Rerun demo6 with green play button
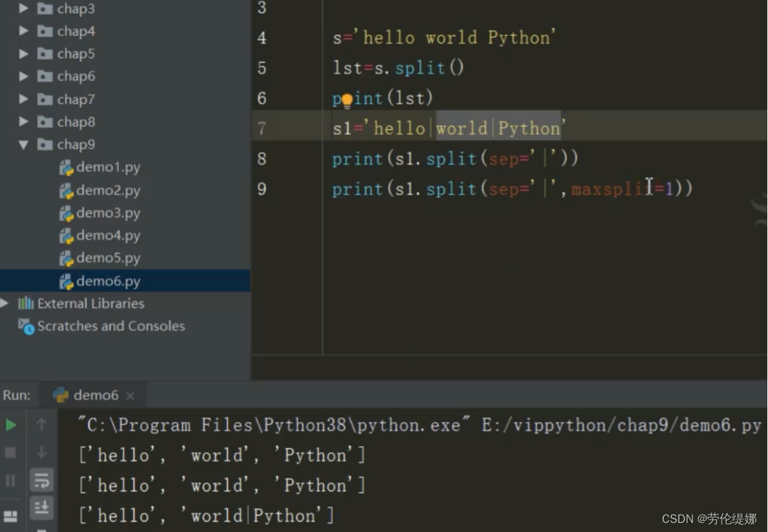The image size is (768, 532). point(10,425)
